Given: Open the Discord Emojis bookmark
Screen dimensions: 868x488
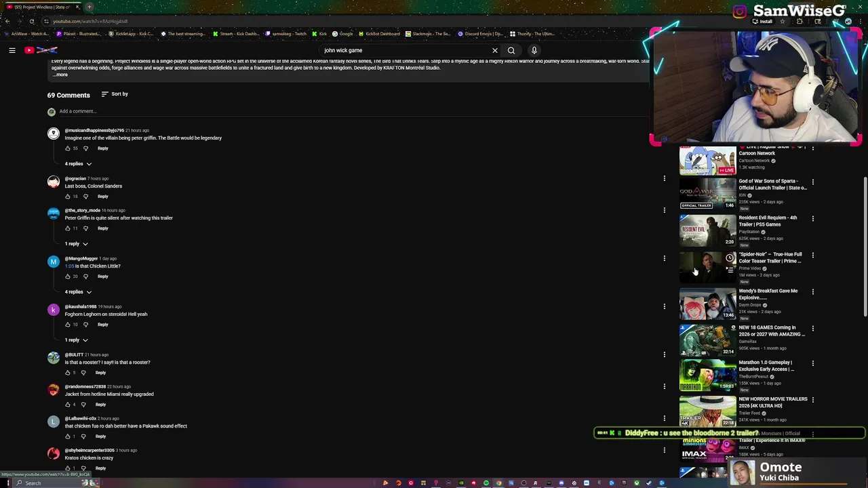Looking at the screenshot, I should (480, 34).
